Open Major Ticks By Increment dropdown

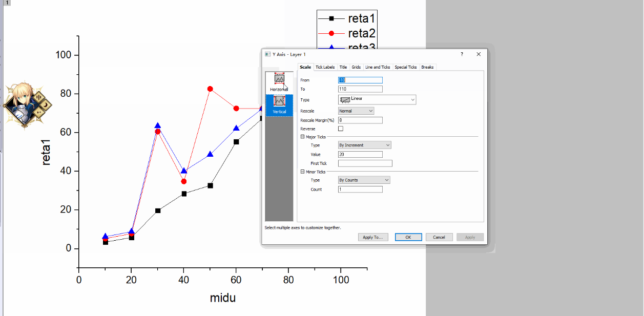pyautogui.click(x=364, y=145)
